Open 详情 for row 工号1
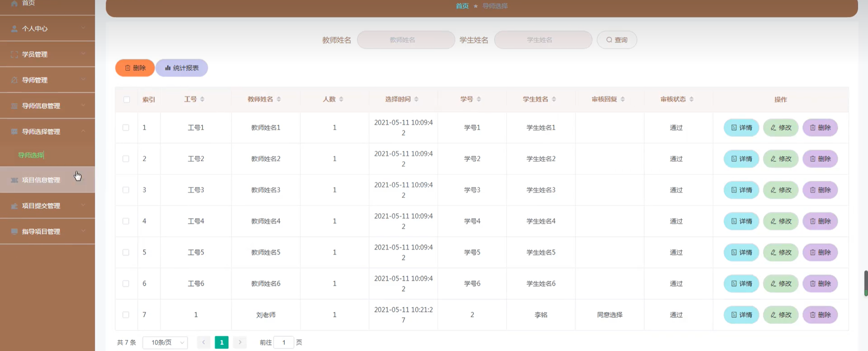The image size is (868, 351). click(x=741, y=128)
